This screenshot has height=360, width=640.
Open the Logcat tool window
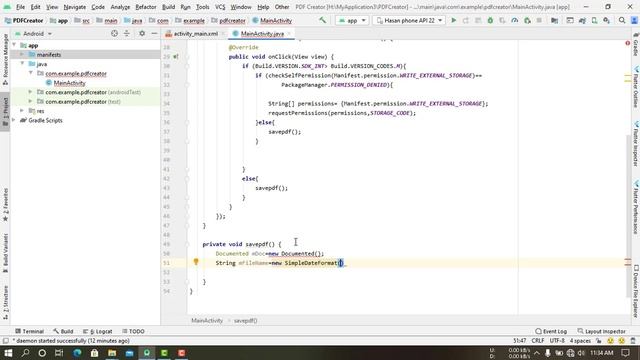tap(98, 331)
